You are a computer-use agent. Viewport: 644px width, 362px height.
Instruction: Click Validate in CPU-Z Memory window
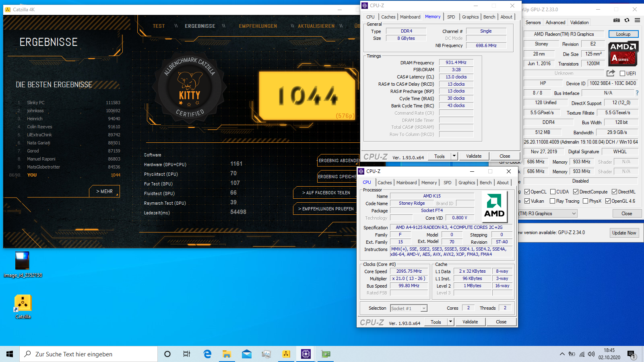pos(474,156)
